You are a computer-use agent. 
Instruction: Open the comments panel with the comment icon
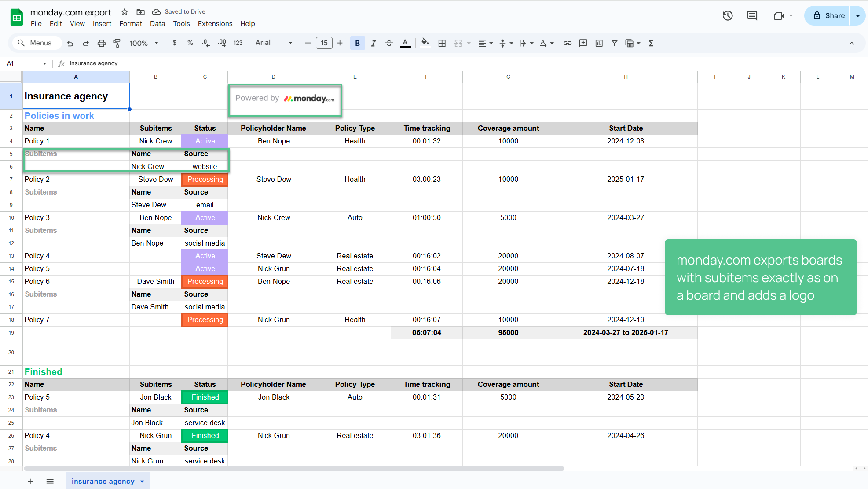point(752,16)
